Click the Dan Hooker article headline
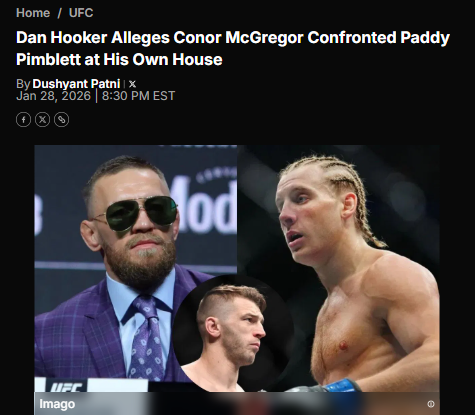Screen dimensions: 475x416 tap(233, 48)
